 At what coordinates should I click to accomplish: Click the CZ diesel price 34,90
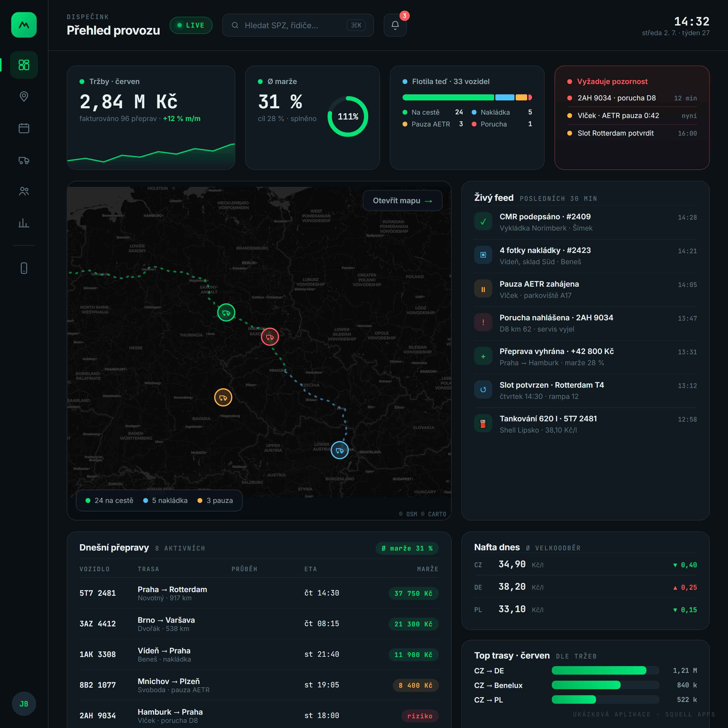(x=512, y=564)
